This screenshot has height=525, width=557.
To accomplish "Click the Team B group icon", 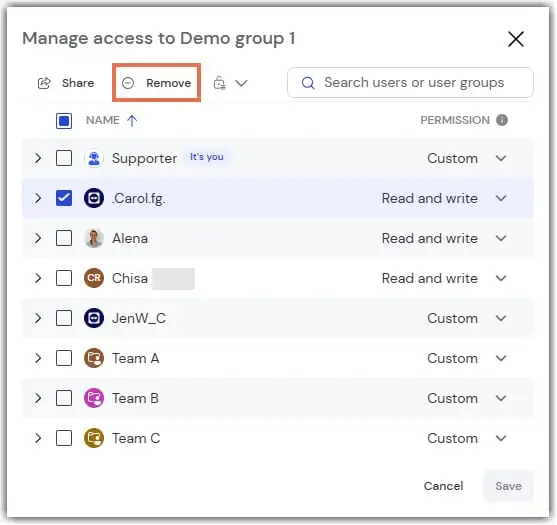I will pos(94,398).
